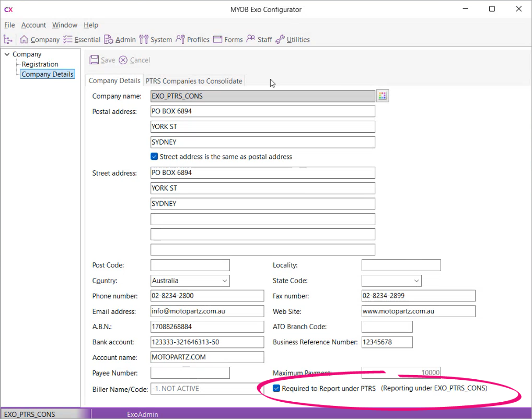Click the Fax number field
Image resolution: width=532 pixels, height=419 pixels.
[x=419, y=296]
